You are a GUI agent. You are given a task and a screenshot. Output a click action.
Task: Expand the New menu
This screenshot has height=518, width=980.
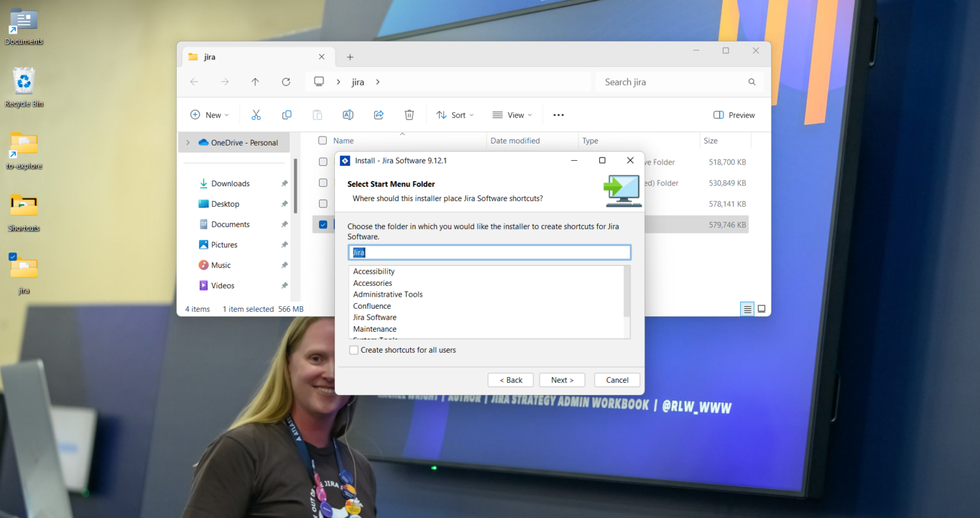[x=209, y=115]
